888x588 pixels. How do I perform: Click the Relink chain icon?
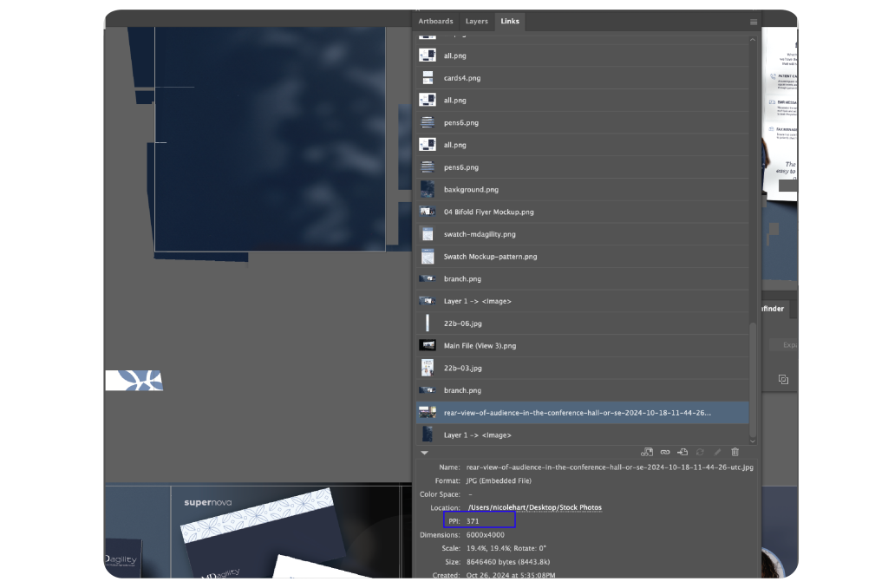tap(665, 452)
